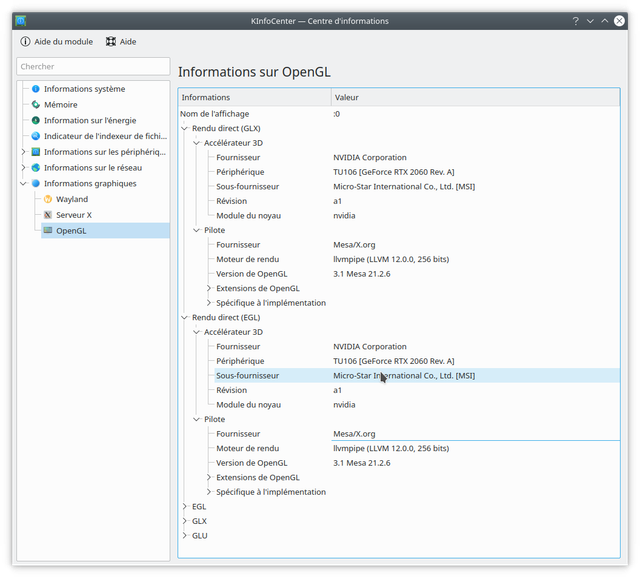640x578 pixels.
Task: Select highlighted Sous-fournisseur row under EGL
Action: (417, 376)
